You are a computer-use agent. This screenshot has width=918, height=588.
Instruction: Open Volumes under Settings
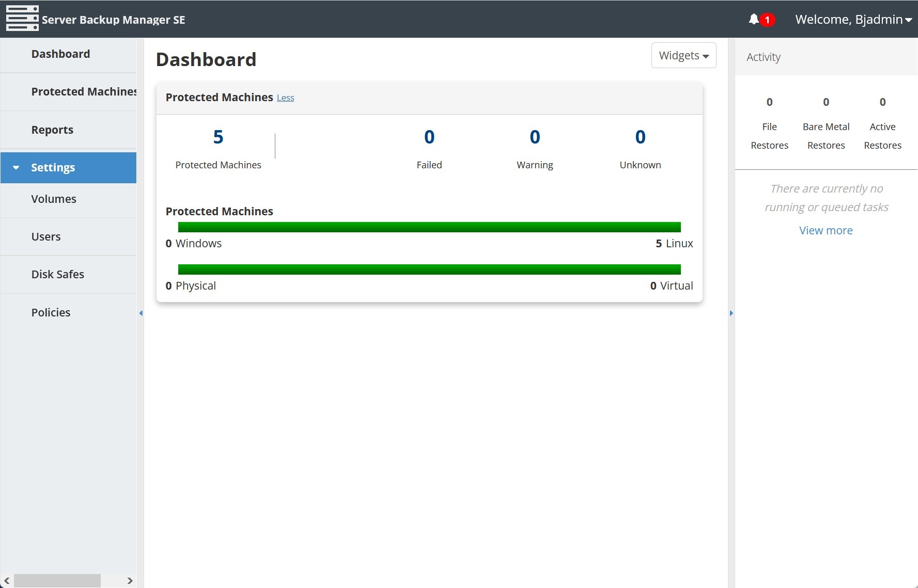[x=68, y=199]
